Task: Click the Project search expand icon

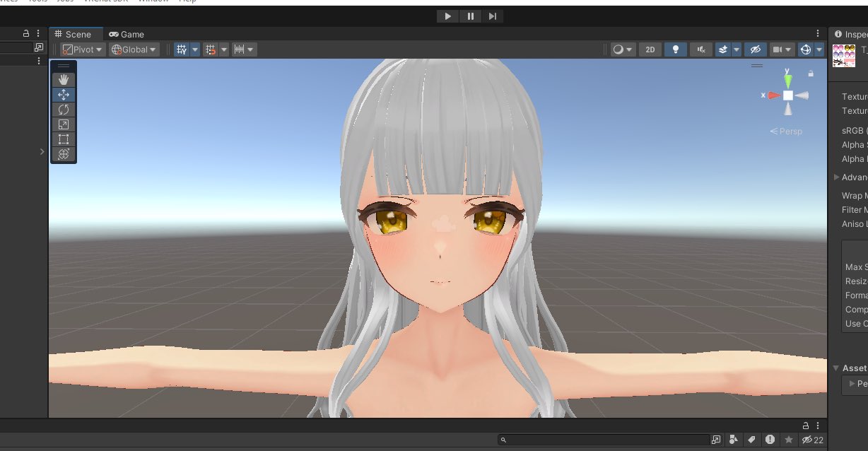Action: click(716, 440)
